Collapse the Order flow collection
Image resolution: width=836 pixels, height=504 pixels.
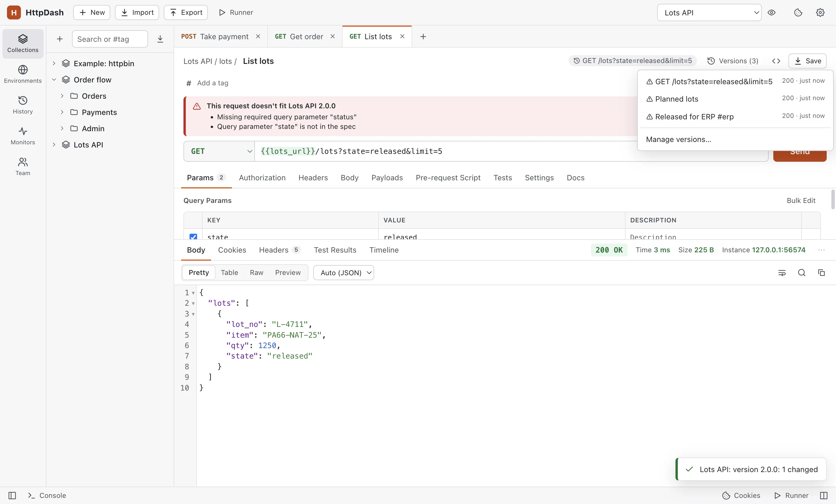point(54,80)
